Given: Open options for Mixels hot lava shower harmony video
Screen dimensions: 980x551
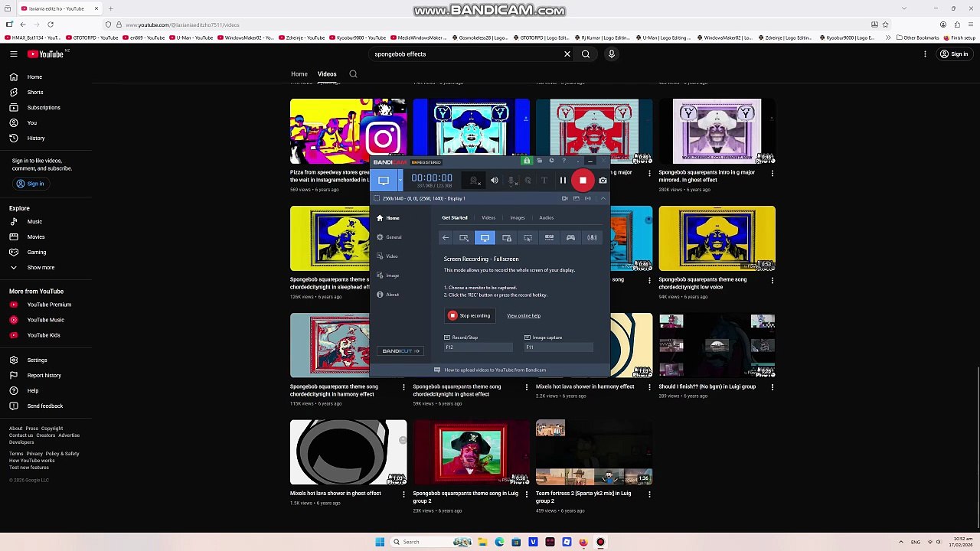Looking at the screenshot, I should coord(649,388).
